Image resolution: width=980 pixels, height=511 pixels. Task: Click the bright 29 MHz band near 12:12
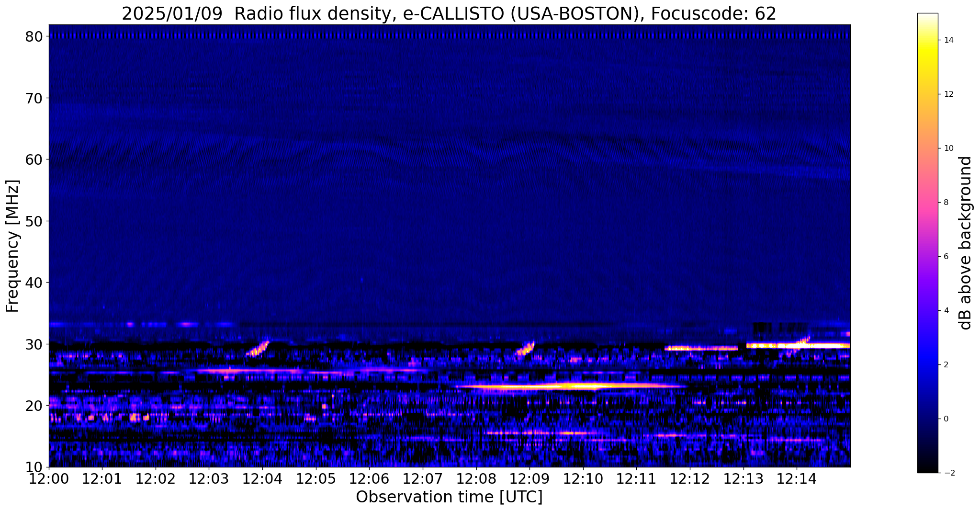pos(701,348)
